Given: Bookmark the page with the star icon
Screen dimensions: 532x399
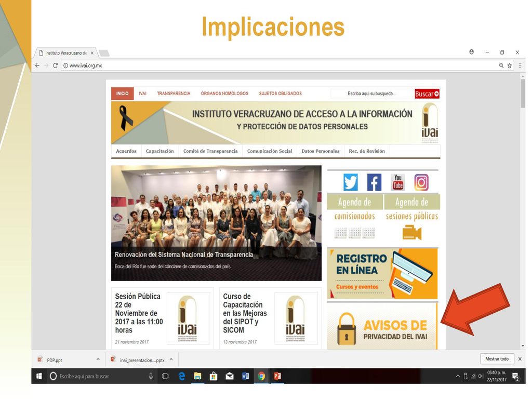Looking at the screenshot, I should tap(510, 65).
